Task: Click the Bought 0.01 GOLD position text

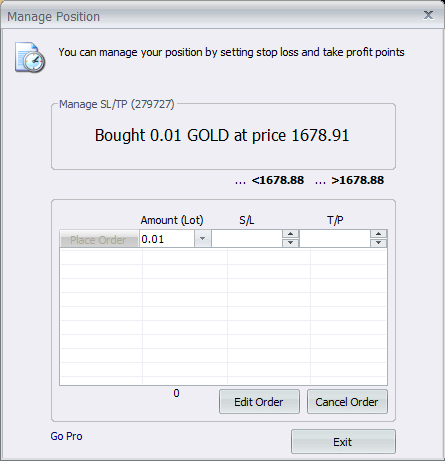Action: pos(222,135)
